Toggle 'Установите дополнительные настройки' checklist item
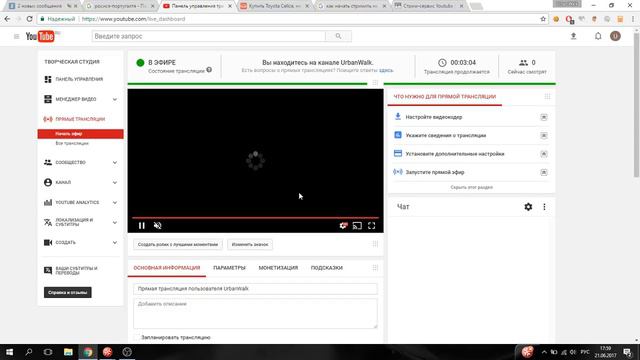Viewport: 640px width, 360px height. coord(544,154)
